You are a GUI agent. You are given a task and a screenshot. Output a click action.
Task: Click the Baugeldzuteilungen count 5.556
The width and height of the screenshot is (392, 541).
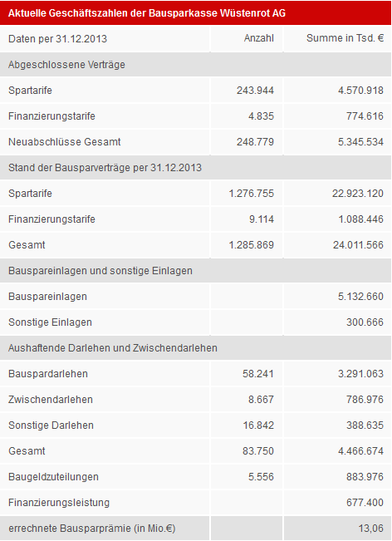click(x=261, y=477)
